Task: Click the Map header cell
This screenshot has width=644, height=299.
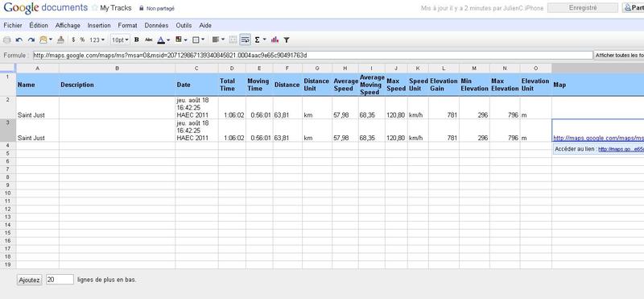Action: (x=598, y=85)
